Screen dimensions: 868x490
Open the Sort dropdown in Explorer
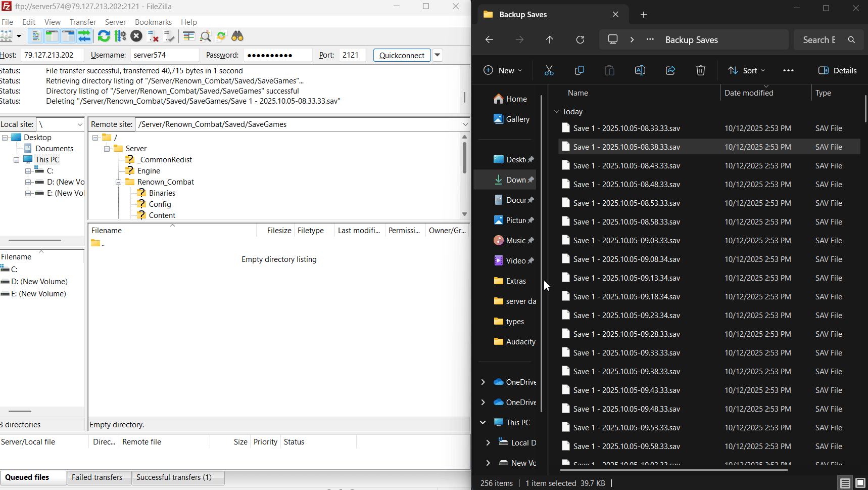746,70
